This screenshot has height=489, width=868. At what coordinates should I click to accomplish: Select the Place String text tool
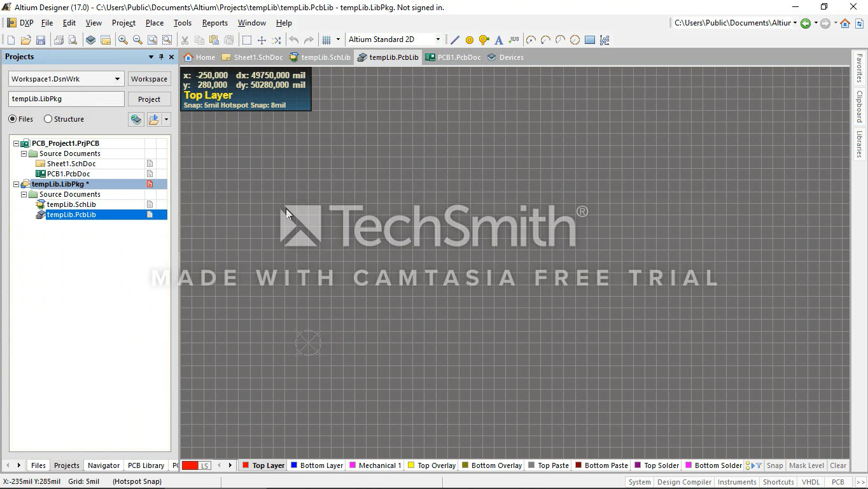pos(499,40)
